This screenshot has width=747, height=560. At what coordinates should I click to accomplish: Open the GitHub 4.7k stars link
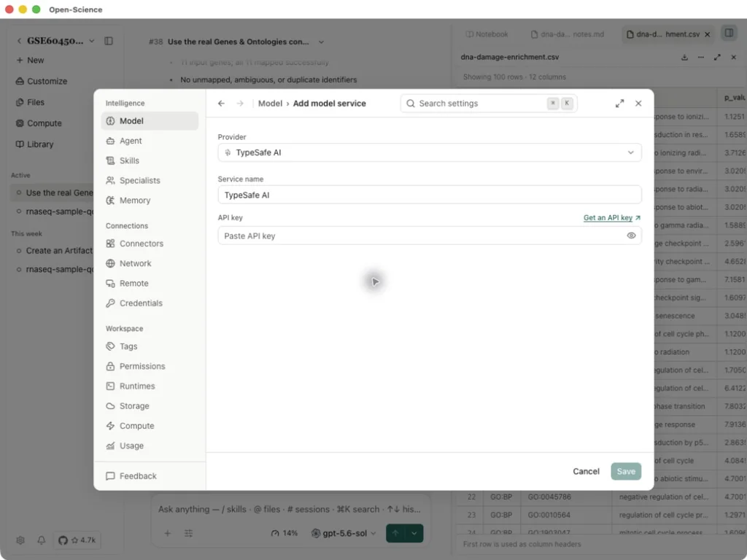(x=77, y=540)
